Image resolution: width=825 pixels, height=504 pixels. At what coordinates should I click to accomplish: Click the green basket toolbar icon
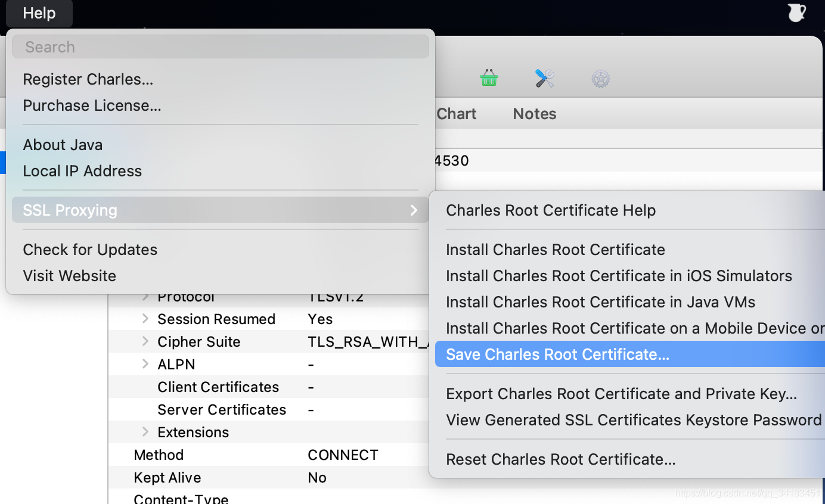coord(489,78)
